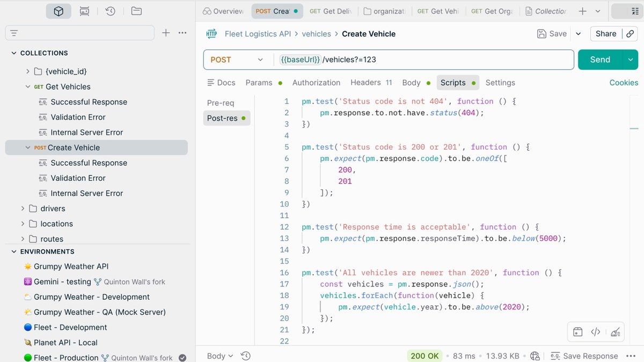
Task: Select the Fleet - Development environment
Action: (65, 327)
